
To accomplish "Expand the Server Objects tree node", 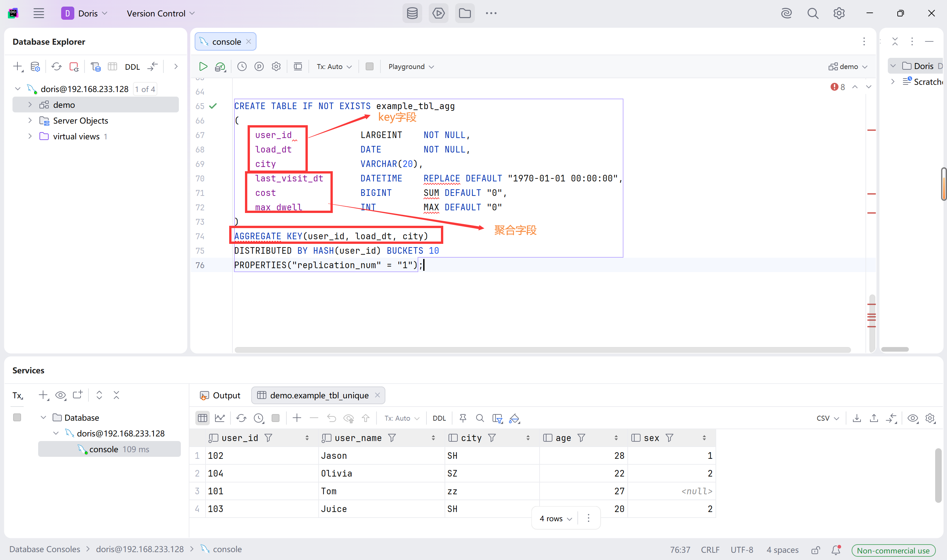I will (x=30, y=121).
